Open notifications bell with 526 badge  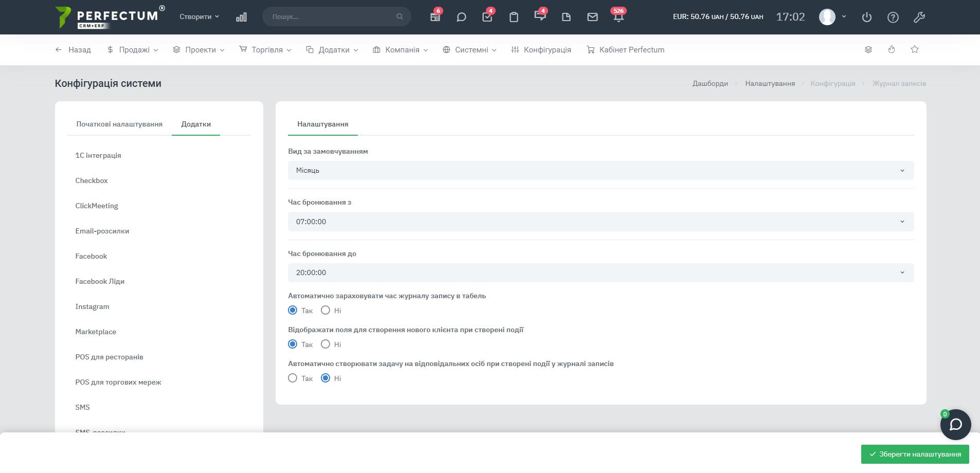tap(619, 17)
